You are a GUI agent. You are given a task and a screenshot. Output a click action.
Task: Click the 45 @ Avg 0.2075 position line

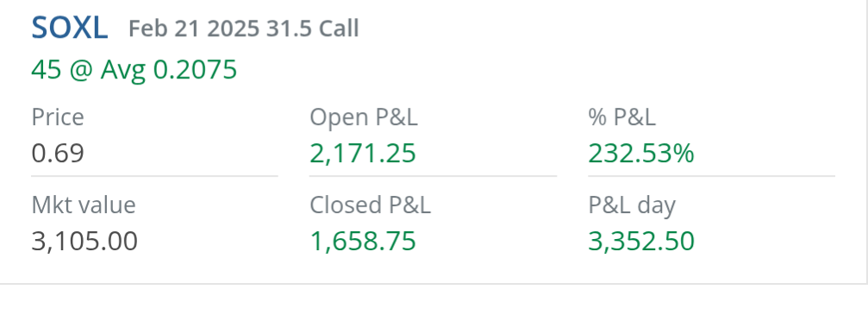tap(134, 70)
